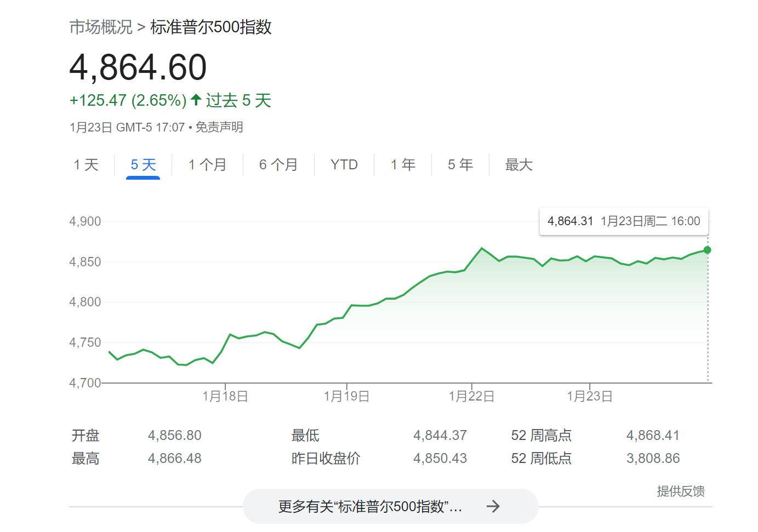Click the right arrow icon in the more button
Screen dimensions: 758x532
tap(493, 506)
